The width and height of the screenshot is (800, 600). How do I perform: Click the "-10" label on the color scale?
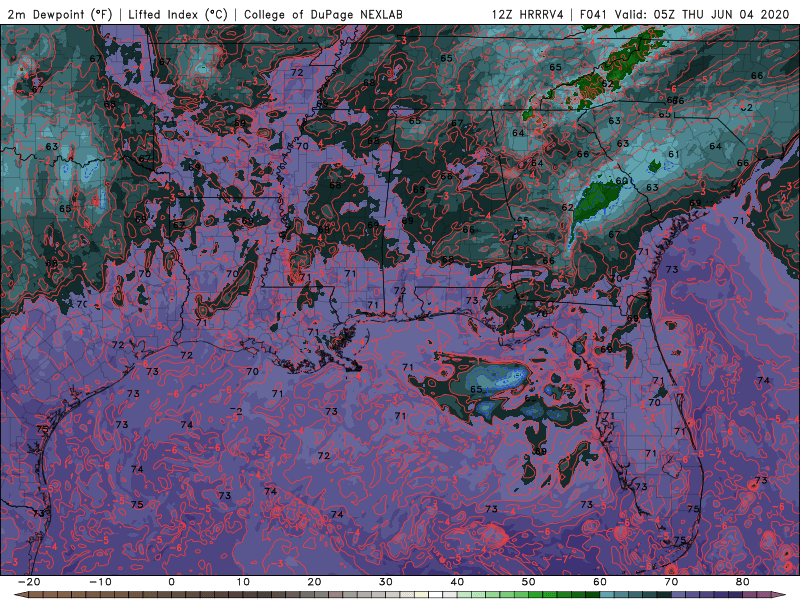tap(100, 582)
